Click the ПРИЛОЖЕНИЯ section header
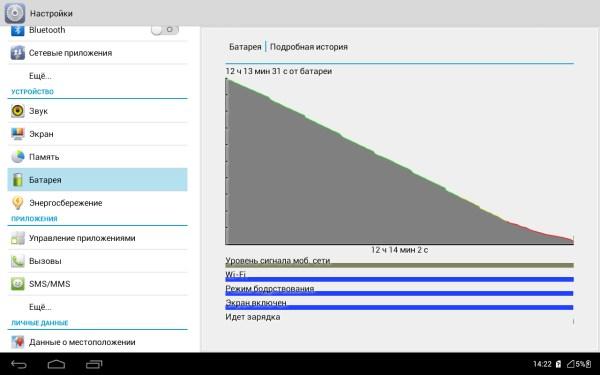 [34, 219]
